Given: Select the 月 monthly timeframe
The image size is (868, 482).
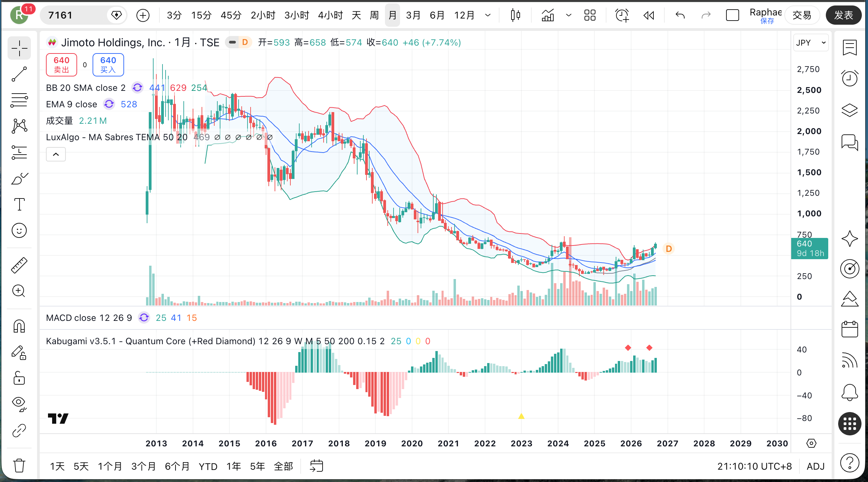Looking at the screenshot, I should click(x=393, y=15).
